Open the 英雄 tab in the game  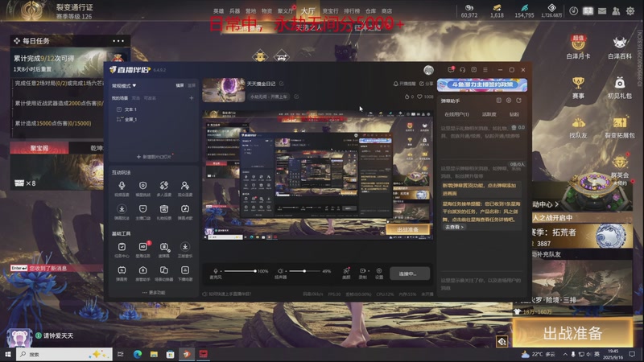[218, 11]
